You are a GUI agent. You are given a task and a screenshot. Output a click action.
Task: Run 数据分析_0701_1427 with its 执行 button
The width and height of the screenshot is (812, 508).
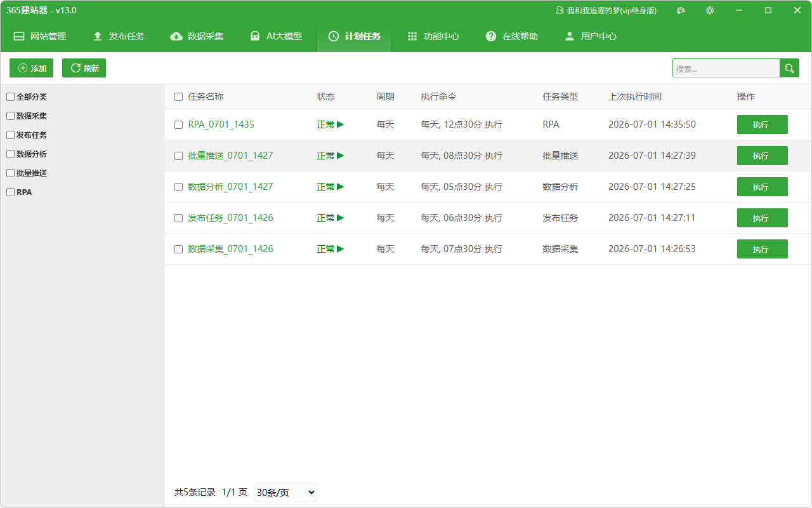tap(762, 187)
